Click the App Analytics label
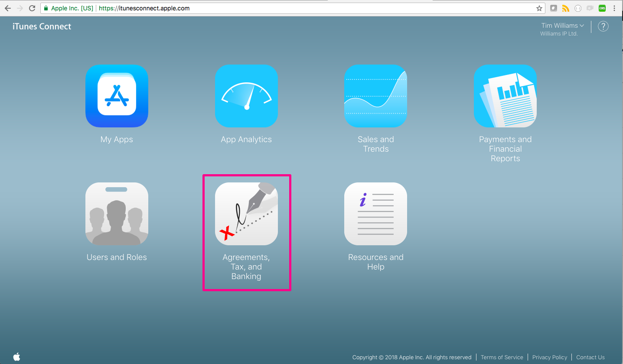This screenshot has height=364, width=623. click(x=246, y=140)
